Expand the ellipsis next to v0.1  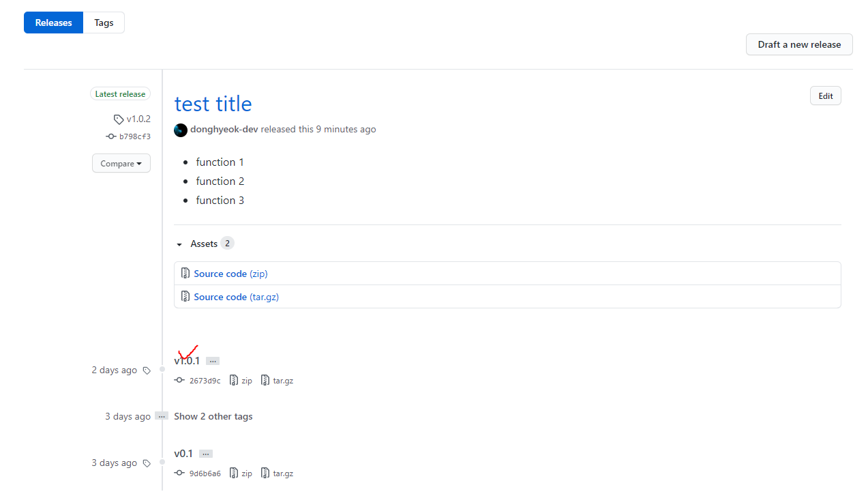tap(206, 454)
